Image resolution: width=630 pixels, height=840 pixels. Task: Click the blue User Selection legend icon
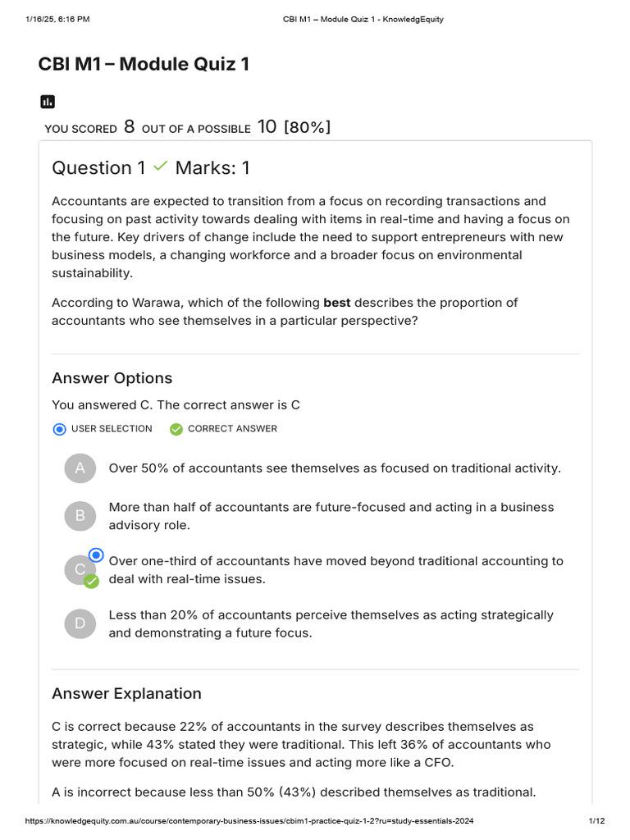click(x=59, y=429)
